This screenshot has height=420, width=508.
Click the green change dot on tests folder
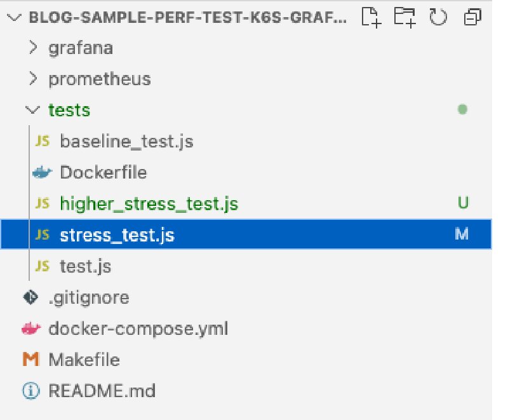tap(463, 109)
